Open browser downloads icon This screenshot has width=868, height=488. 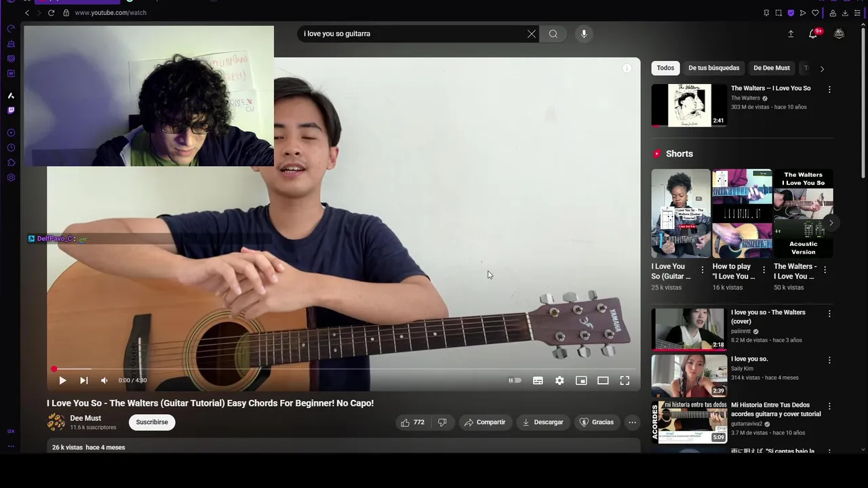pos(845,13)
